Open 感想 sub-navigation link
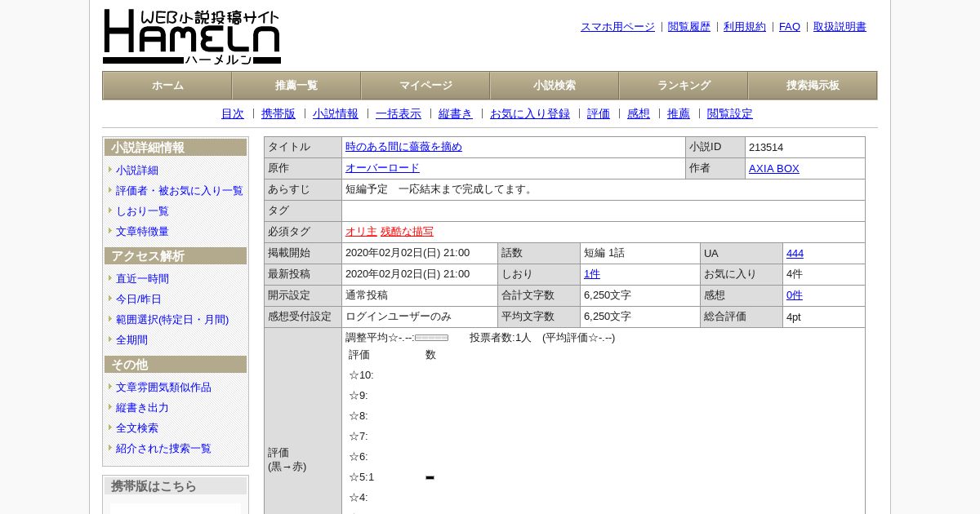 pos(639,114)
